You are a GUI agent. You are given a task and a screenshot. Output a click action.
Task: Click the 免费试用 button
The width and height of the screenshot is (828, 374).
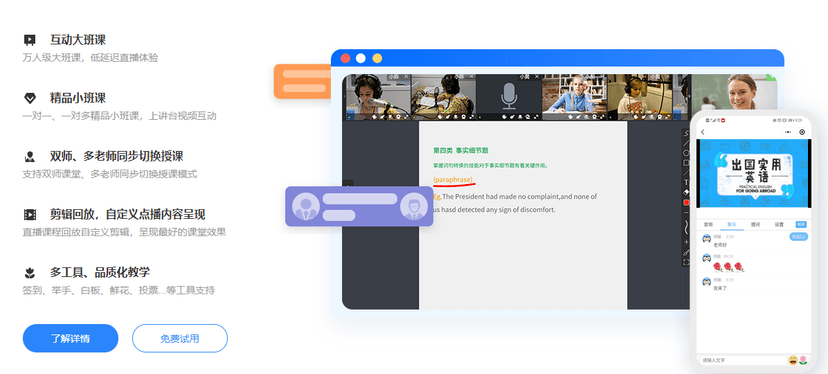point(180,338)
